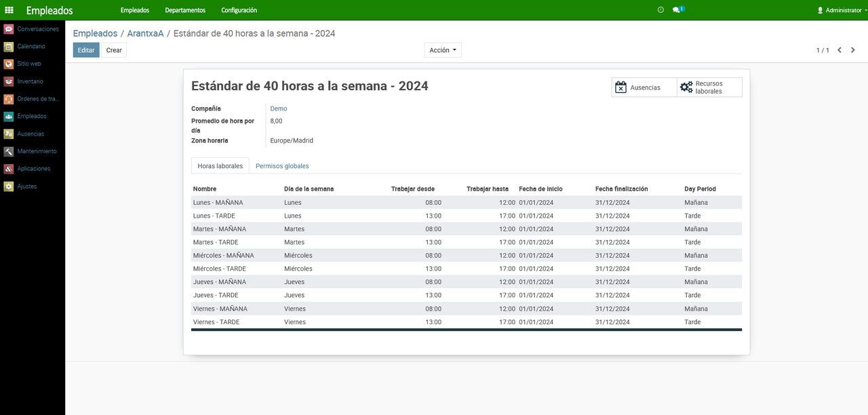Click the Inventario sidebar label
The width and height of the screenshot is (868, 415).
pyautogui.click(x=31, y=81)
